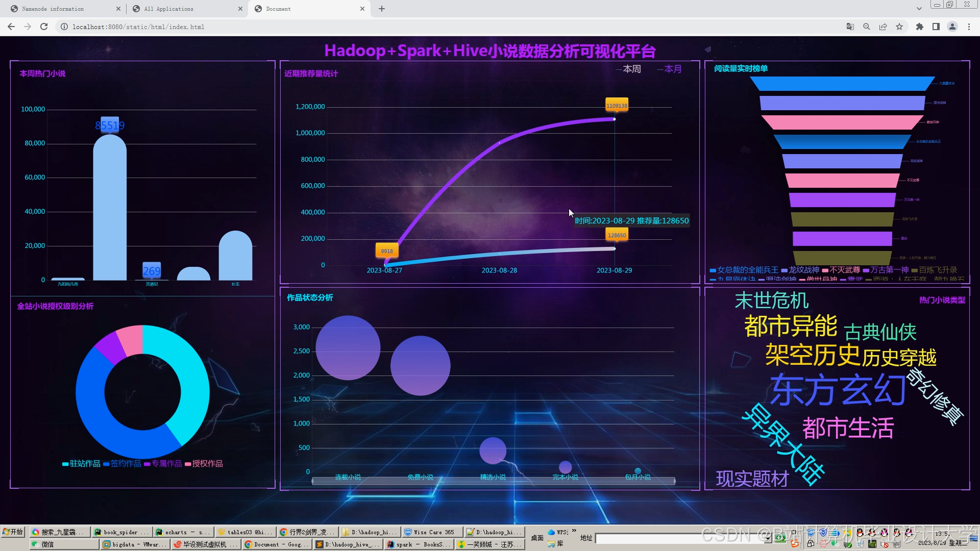Switch to the All Applications tab

(169, 9)
